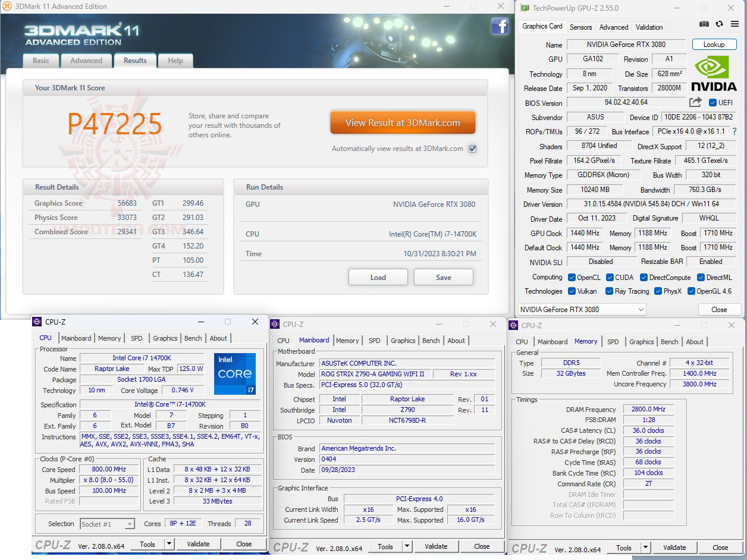The image size is (747, 560).
Task: Click the GPU-Z screenshot camera icon
Action: pos(704,24)
